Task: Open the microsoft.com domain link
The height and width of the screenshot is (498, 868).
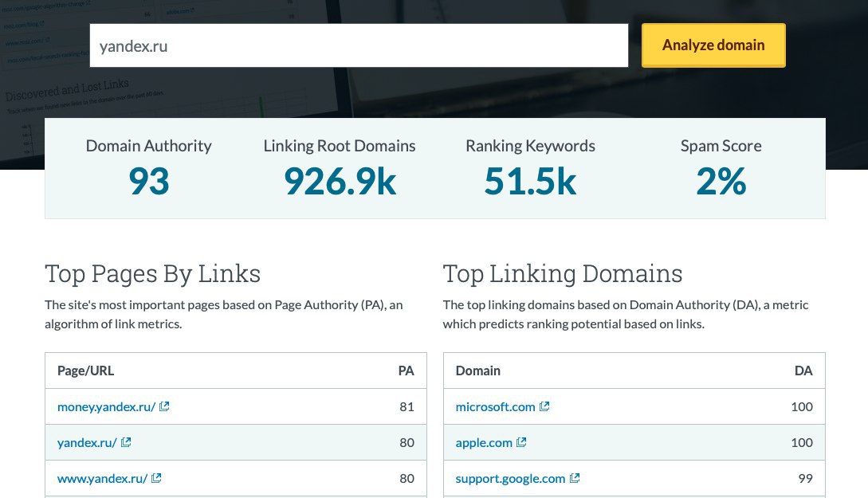Action: [496, 406]
